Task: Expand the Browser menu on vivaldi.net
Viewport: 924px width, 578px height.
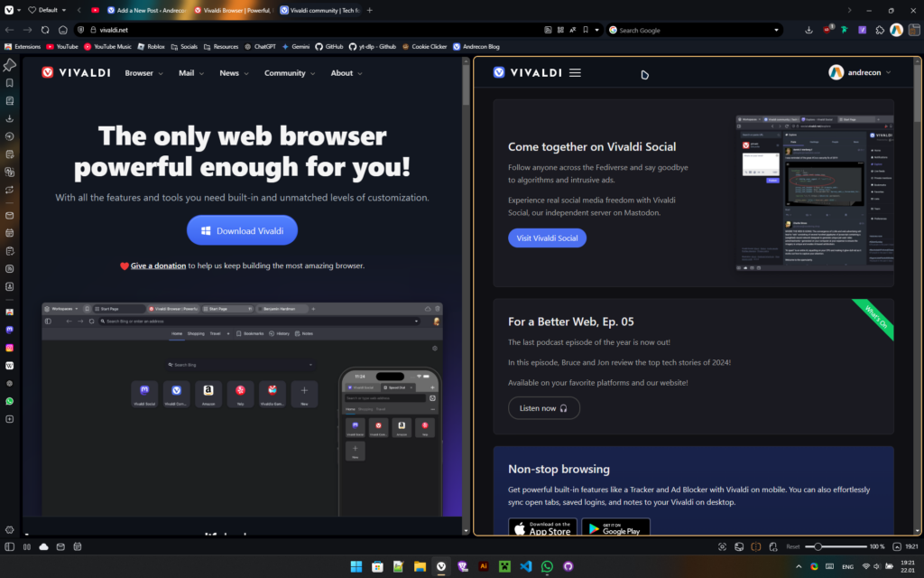Action: [x=143, y=73]
